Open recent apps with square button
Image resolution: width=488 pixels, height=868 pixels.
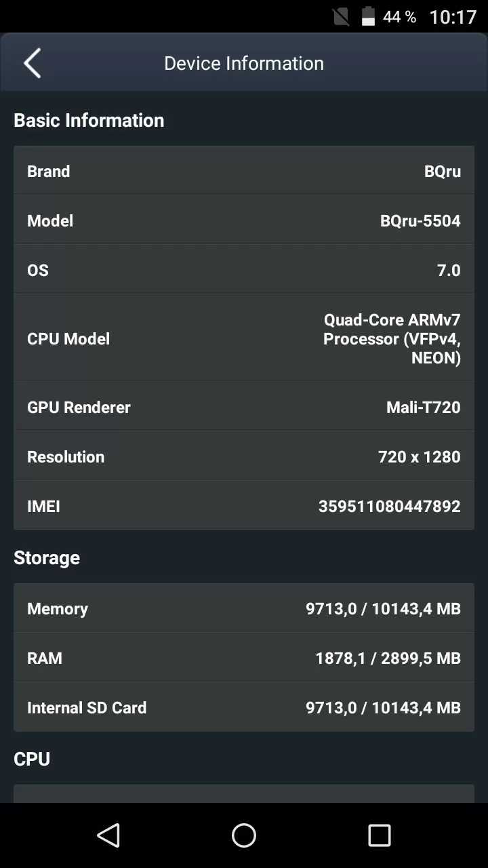pyautogui.click(x=379, y=835)
